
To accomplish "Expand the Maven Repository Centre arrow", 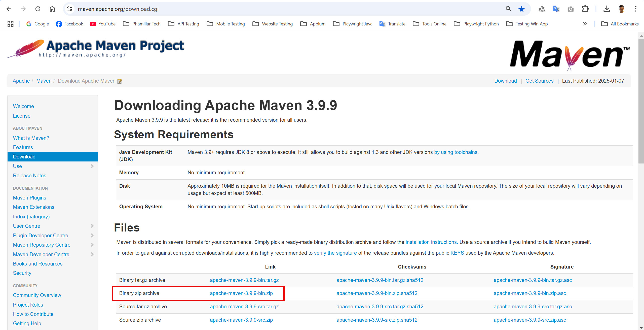I will [x=92, y=245].
